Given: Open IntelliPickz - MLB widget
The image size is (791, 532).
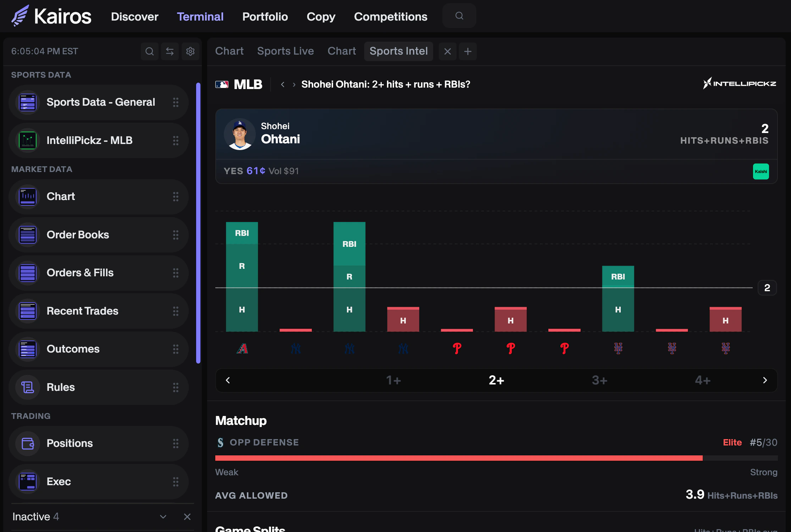Looking at the screenshot, I should pyautogui.click(x=98, y=140).
